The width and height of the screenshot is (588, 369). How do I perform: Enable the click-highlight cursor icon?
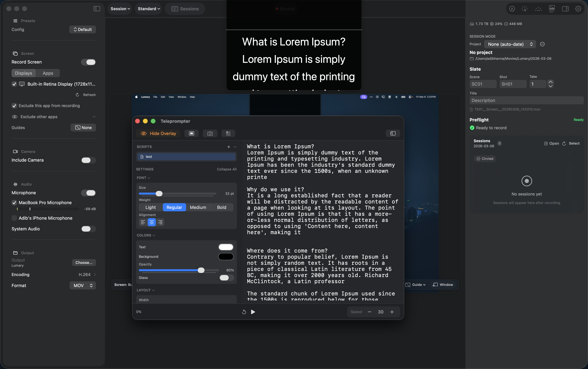(x=525, y=9)
